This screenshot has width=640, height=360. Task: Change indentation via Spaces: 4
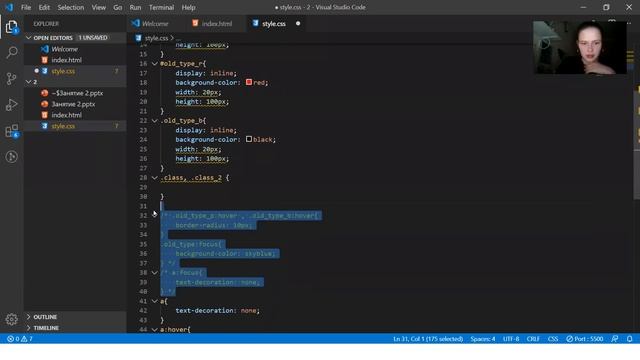[x=482, y=339]
